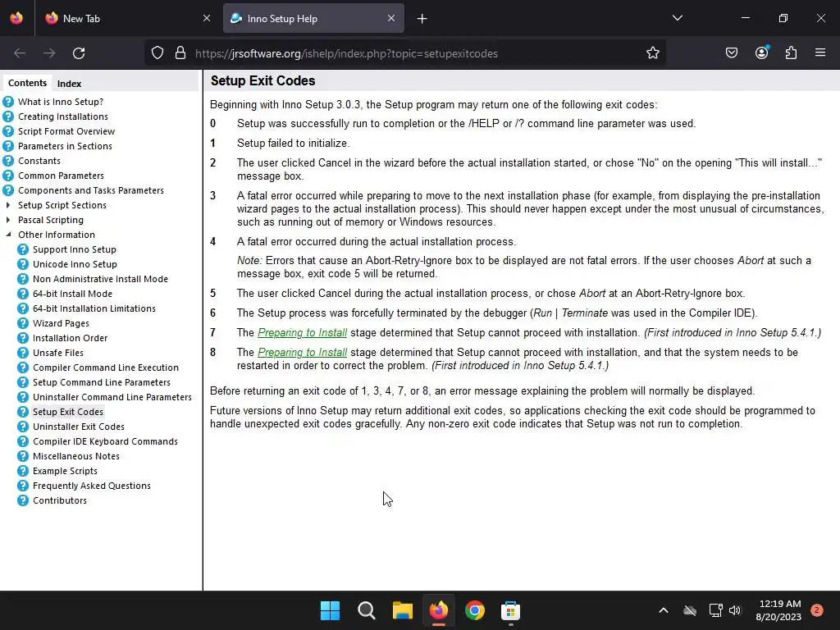Open Setup Command Line Parameters topic

pos(102,382)
